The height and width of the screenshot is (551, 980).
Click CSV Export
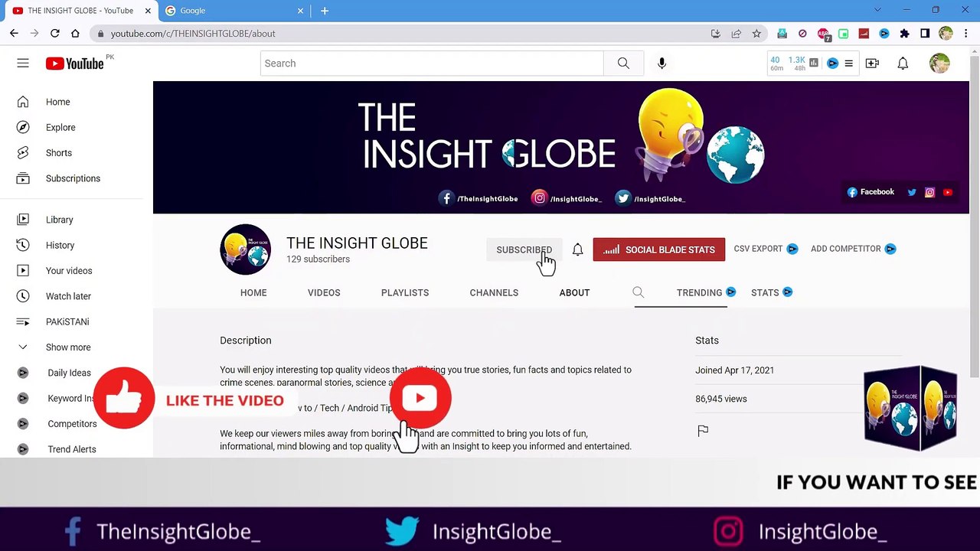(766, 249)
